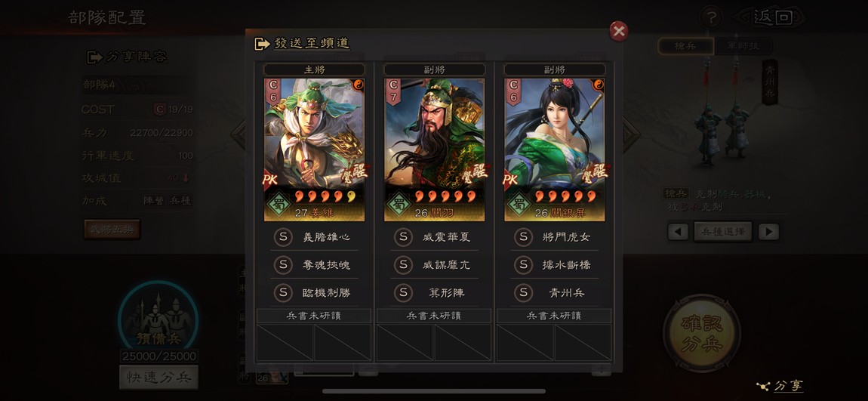Switch to the 槍兵 tab

[685, 47]
